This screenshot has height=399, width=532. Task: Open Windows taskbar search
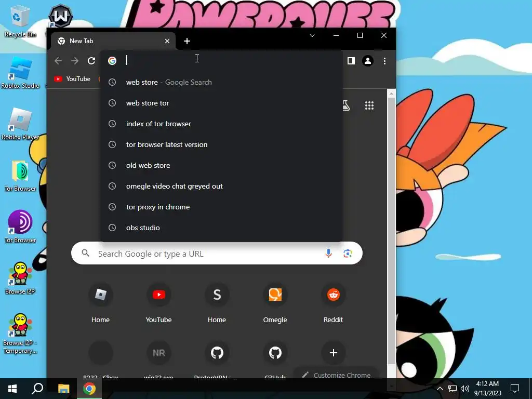point(37,389)
